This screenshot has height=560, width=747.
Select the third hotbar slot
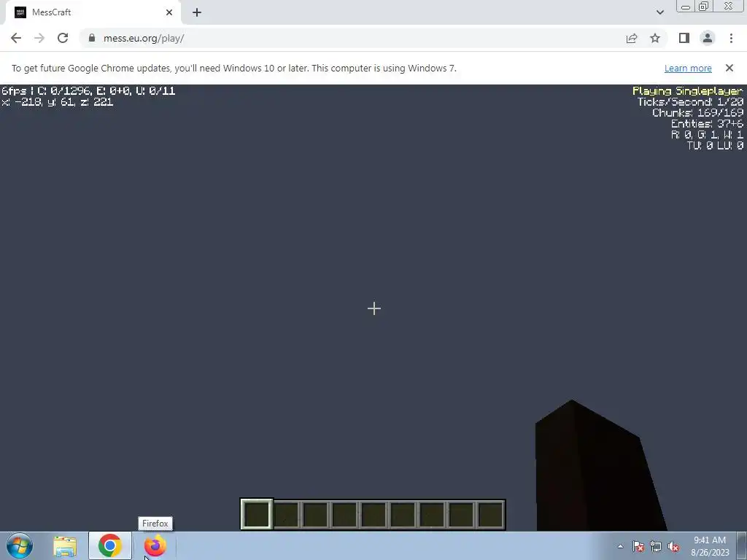point(315,514)
